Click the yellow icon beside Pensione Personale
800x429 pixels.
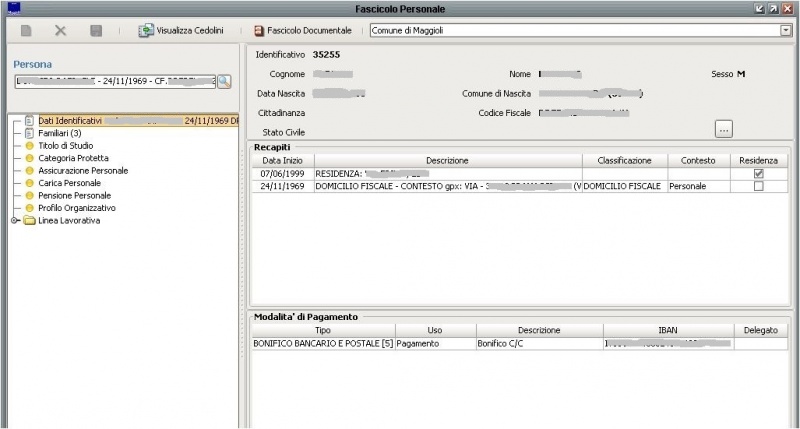29,196
